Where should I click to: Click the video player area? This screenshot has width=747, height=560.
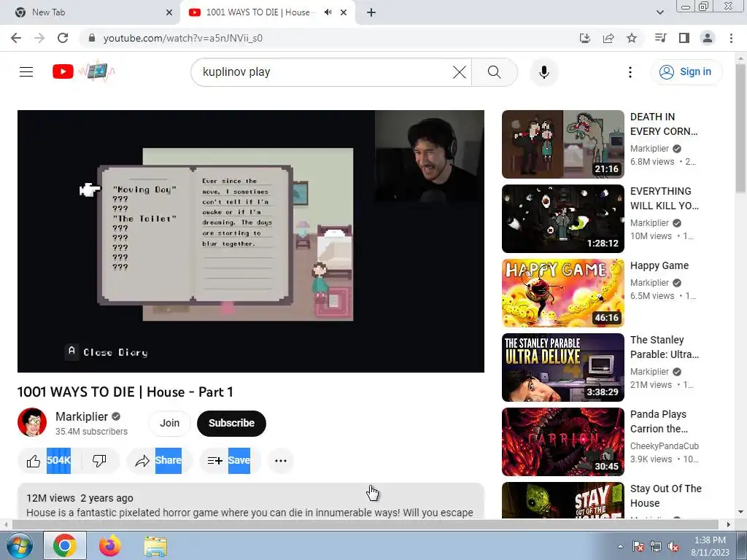[x=251, y=241]
